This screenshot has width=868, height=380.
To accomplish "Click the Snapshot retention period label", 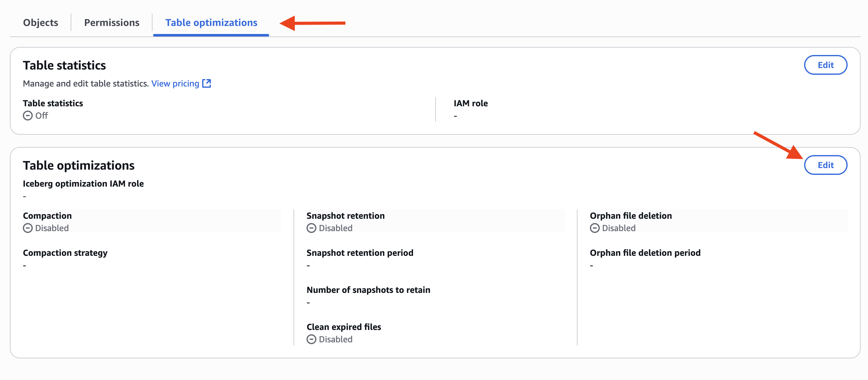I will click(360, 253).
